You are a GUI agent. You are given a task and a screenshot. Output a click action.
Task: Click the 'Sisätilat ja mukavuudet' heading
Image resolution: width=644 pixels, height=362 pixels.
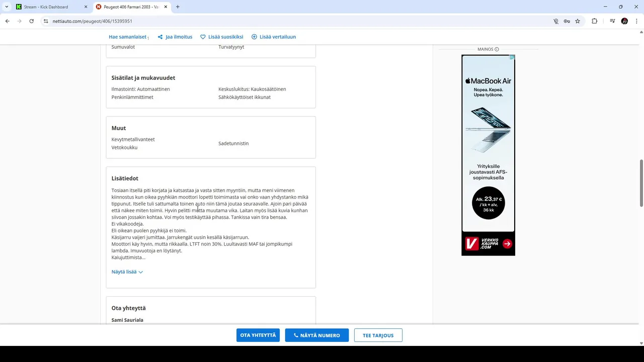[143, 77]
